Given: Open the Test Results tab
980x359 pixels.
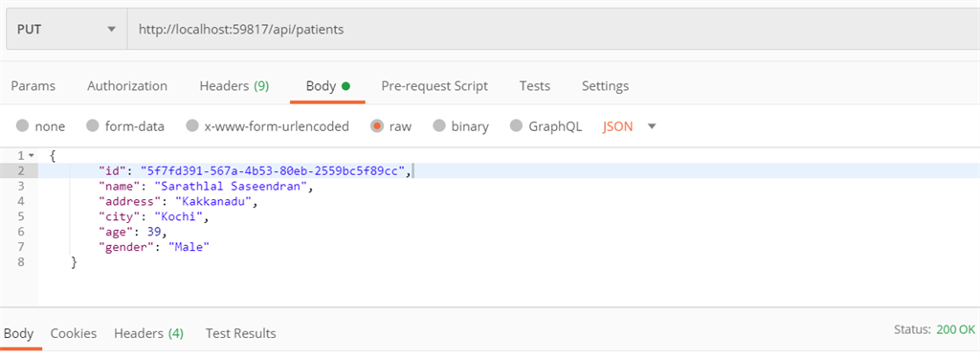Looking at the screenshot, I should coord(240,333).
